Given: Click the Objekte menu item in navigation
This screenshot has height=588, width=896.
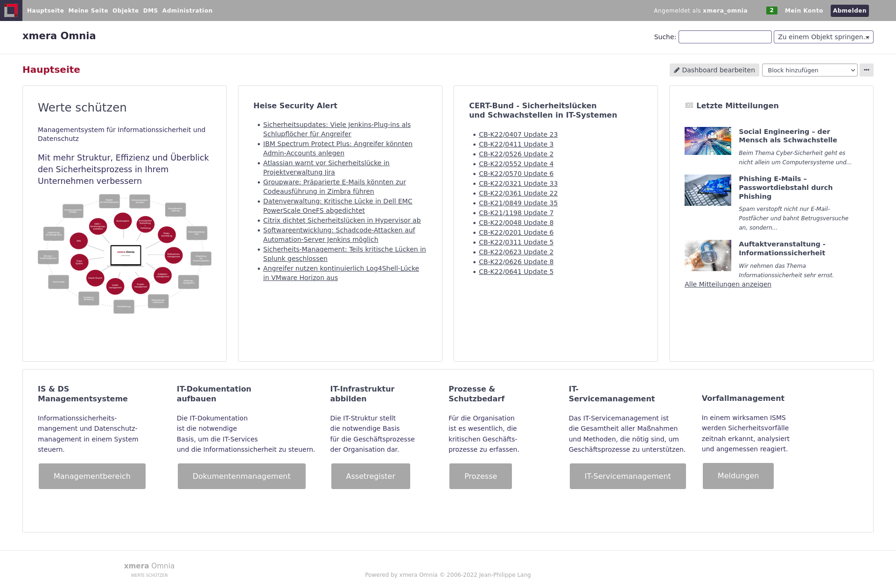Looking at the screenshot, I should [x=125, y=10].
